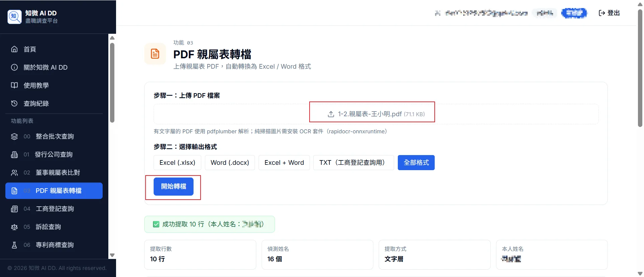Choose Word (.docx) output format
This screenshot has width=644, height=277.
click(230, 162)
